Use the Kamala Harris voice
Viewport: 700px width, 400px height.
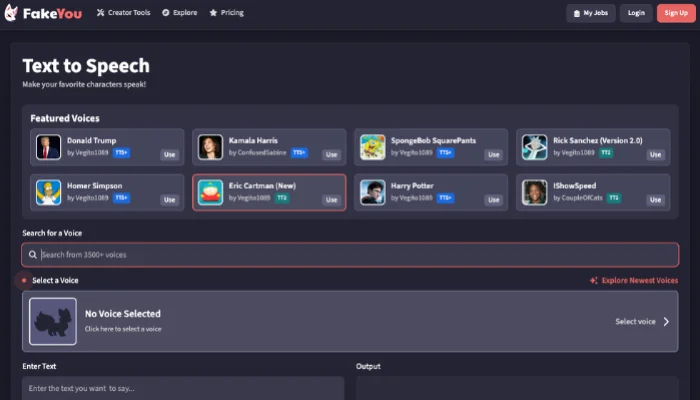pyautogui.click(x=331, y=154)
